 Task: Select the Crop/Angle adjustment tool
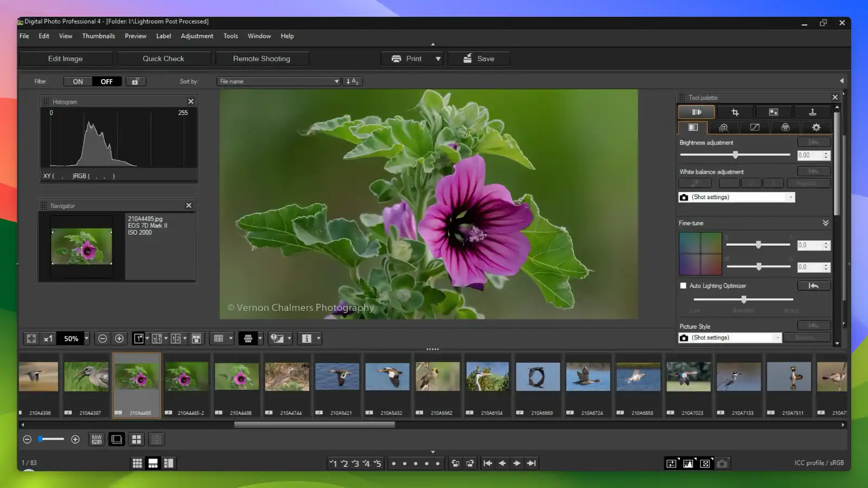[x=735, y=112]
